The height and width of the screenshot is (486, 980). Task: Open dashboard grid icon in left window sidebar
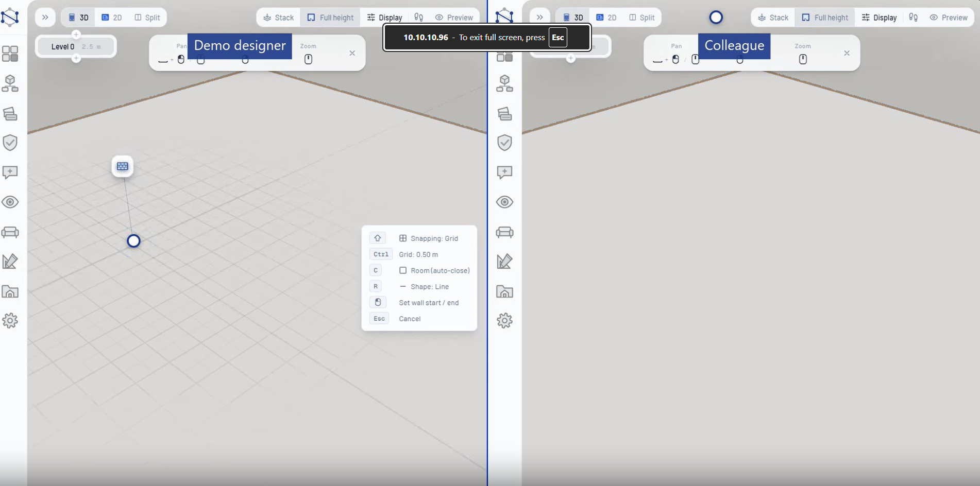(10, 54)
